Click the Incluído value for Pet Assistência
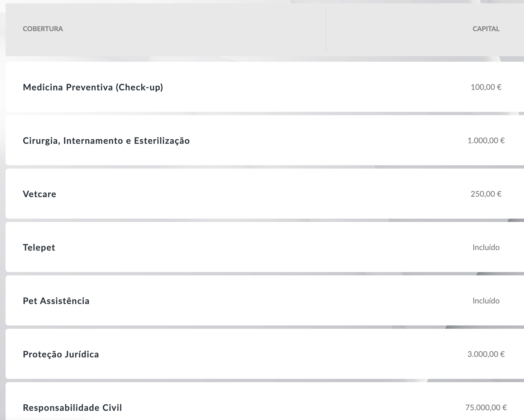Viewport: 524px width, 420px height. [x=486, y=301]
